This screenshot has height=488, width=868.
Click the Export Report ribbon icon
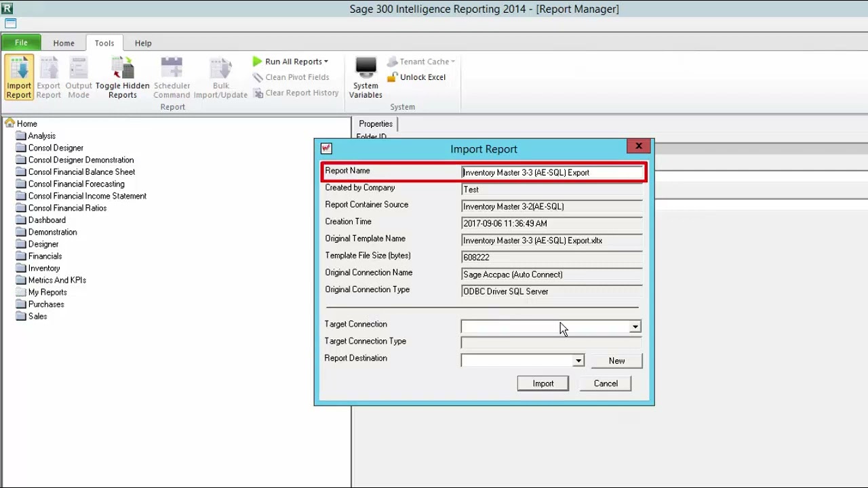(49, 77)
